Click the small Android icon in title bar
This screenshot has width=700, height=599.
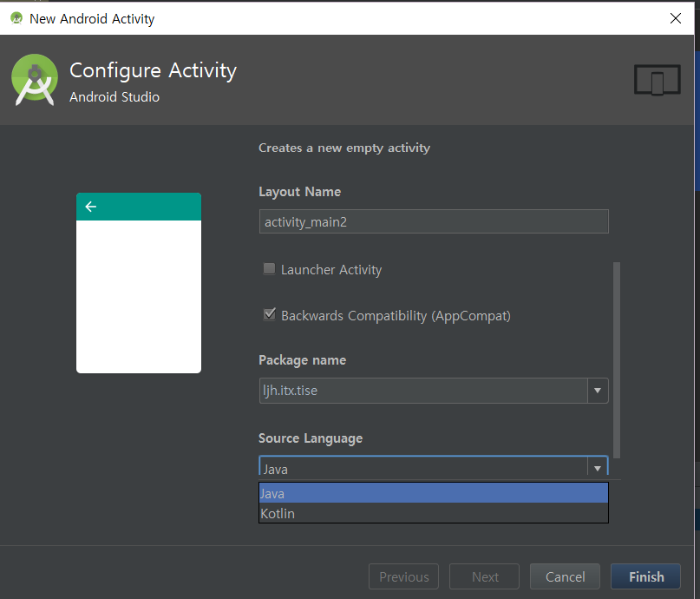click(16, 18)
